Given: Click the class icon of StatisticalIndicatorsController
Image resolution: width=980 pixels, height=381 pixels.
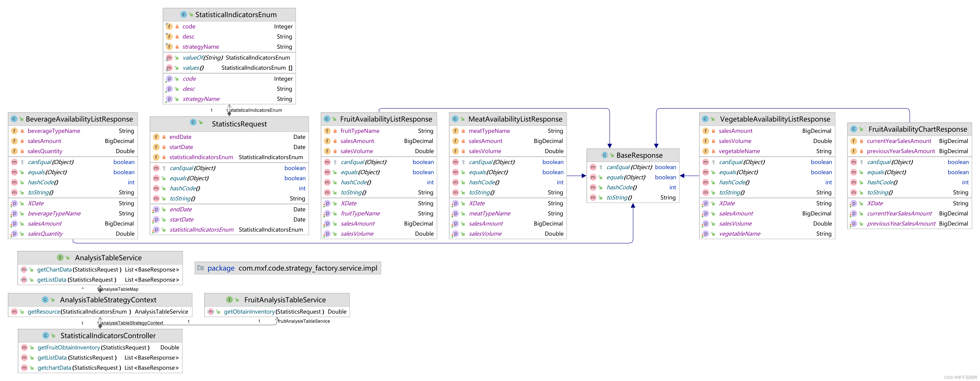Looking at the screenshot, I should [46, 336].
